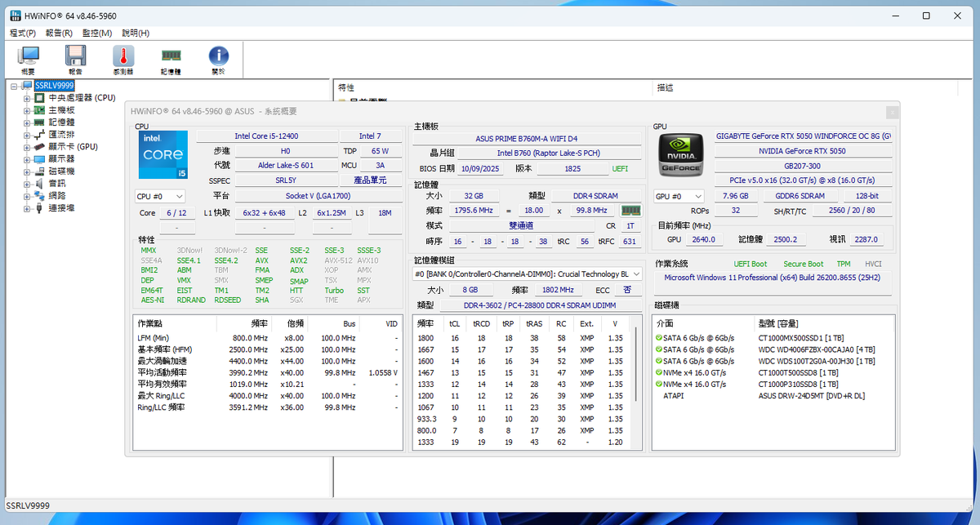Open the 程式(P) menu

(23, 33)
